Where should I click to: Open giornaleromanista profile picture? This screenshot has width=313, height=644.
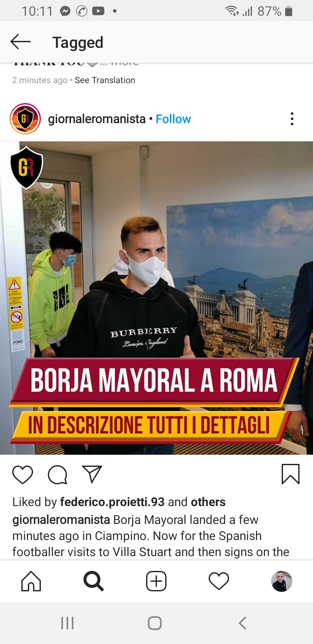tap(25, 119)
